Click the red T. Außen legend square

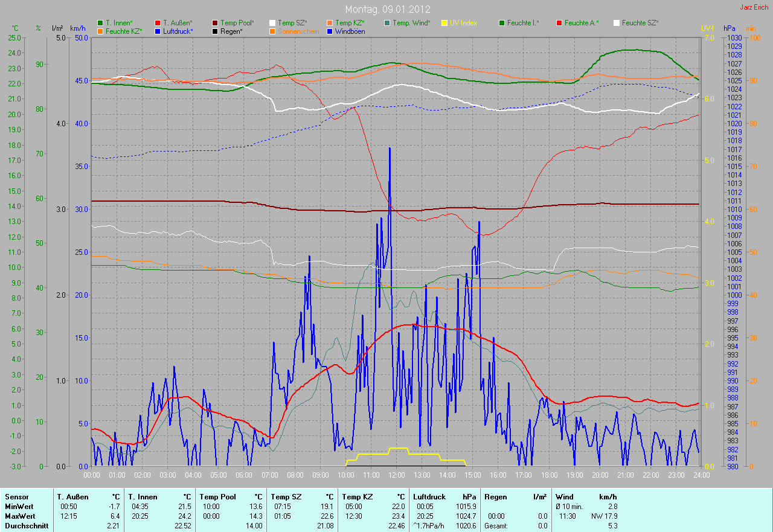point(158,23)
